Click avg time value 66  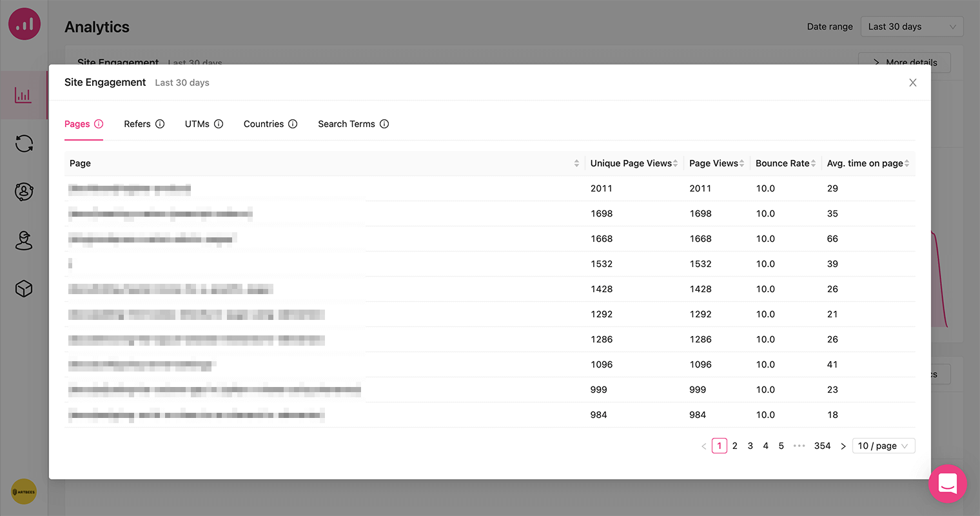[x=832, y=239]
